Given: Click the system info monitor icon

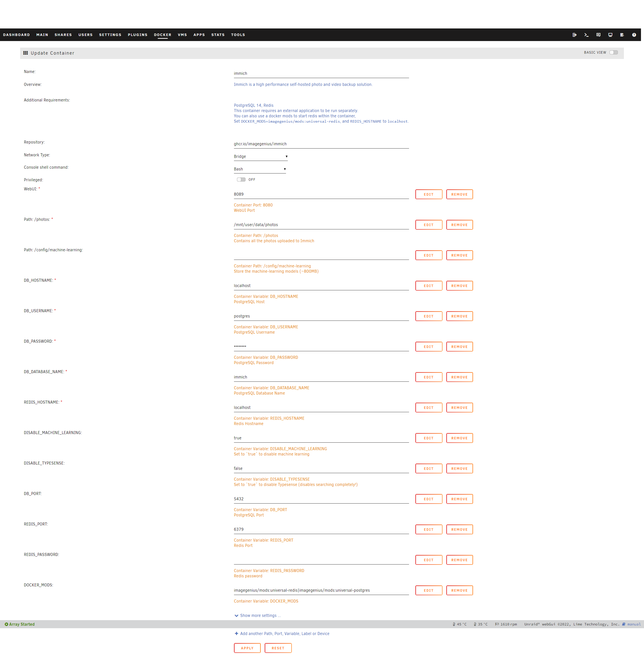Looking at the screenshot, I should pyautogui.click(x=610, y=35).
